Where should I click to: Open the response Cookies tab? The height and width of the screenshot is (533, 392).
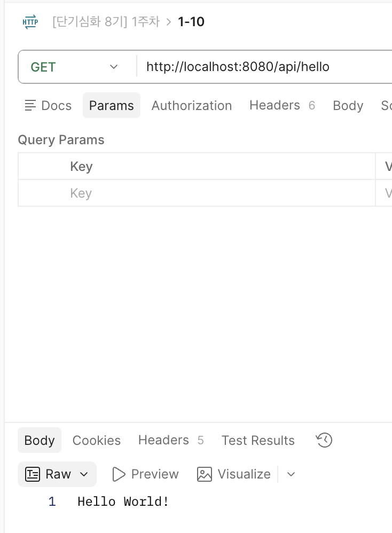[97, 440]
